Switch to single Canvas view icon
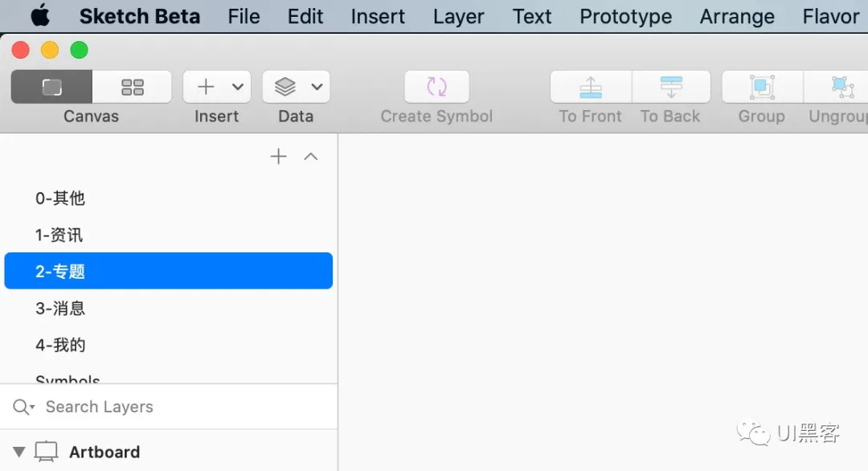The width and height of the screenshot is (868, 471). [51, 87]
